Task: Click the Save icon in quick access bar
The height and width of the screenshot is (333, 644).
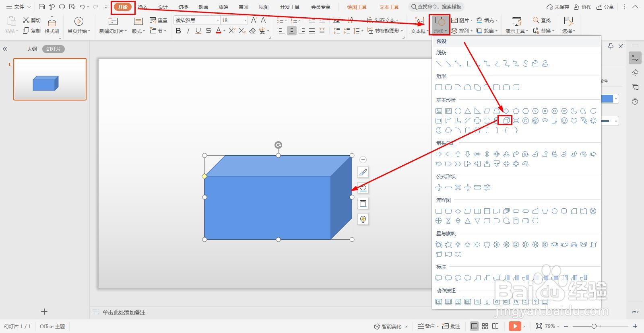Action: tap(42, 7)
